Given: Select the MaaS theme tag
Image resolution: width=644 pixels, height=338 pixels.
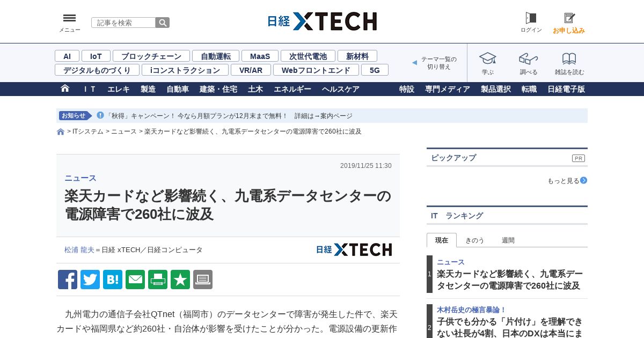Looking at the screenshot, I should [x=260, y=56].
